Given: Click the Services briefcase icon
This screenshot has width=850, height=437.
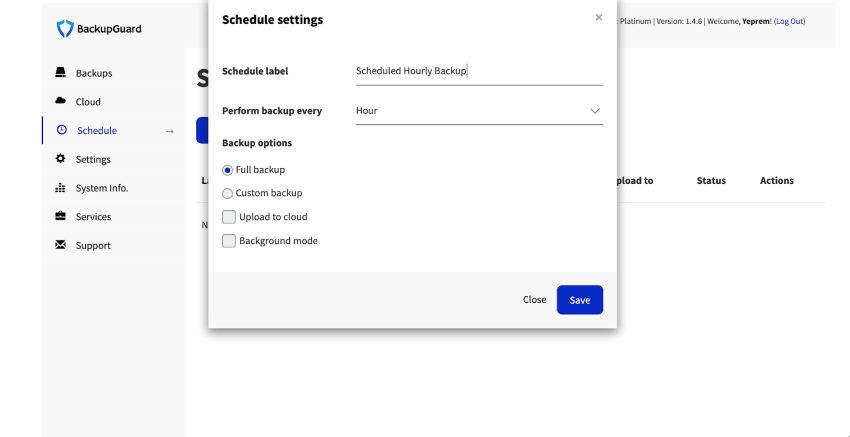Looking at the screenshot, I should click(x=61, y=216).
